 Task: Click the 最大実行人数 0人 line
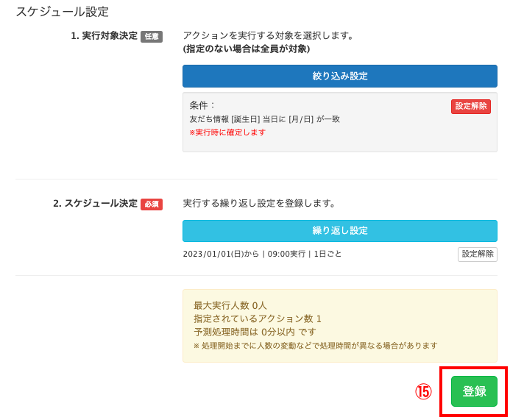click(x=230, y=305)
